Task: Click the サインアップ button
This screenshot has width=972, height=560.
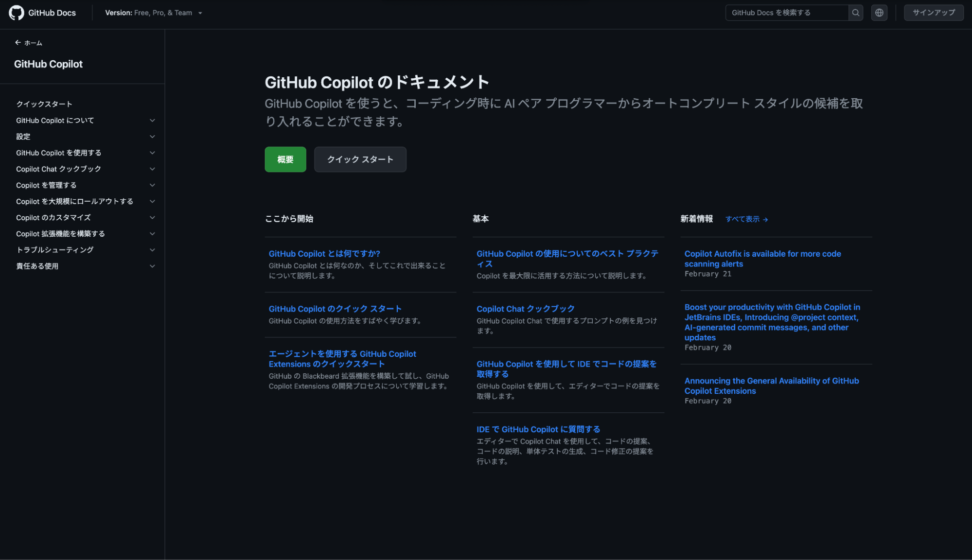Action: [934, 13]
